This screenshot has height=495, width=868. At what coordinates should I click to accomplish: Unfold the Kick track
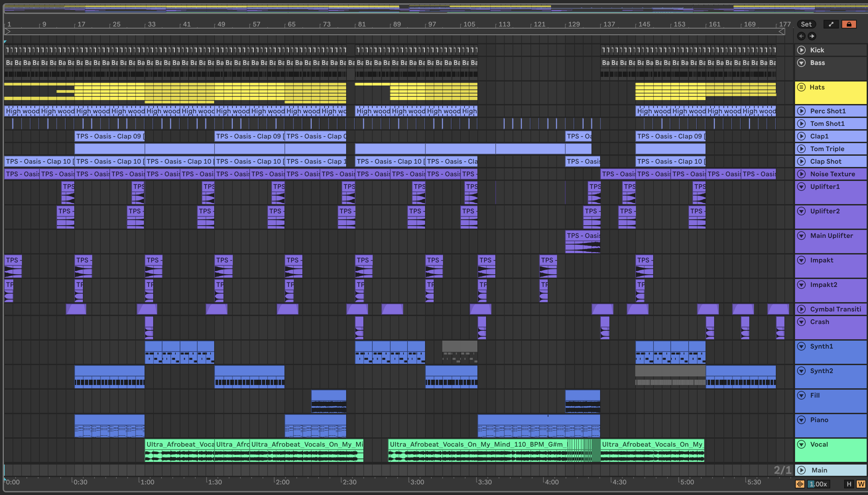[801, 50]
